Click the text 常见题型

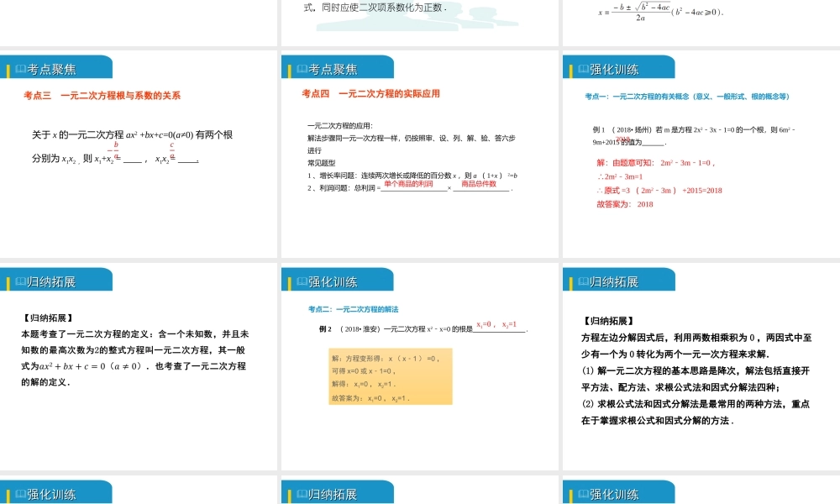click(321, 163)
